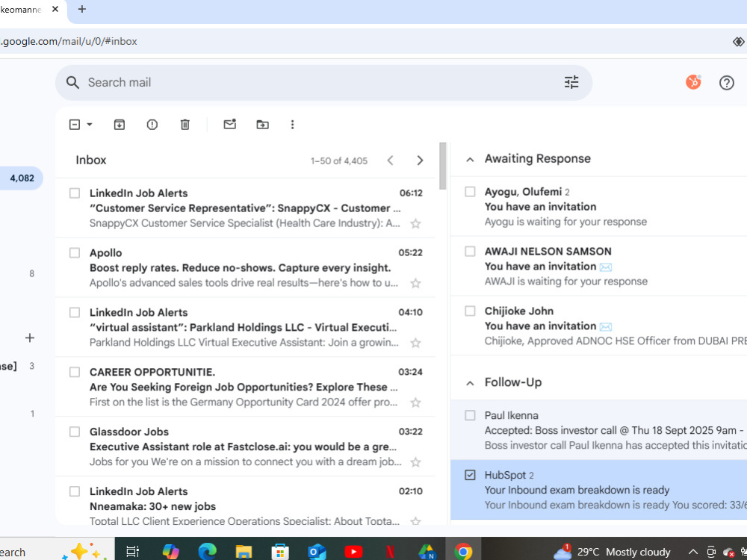Star the SnappyCX Customer Service job alert
This screenshot has height=560, width=747.
(x=415, y=224)
